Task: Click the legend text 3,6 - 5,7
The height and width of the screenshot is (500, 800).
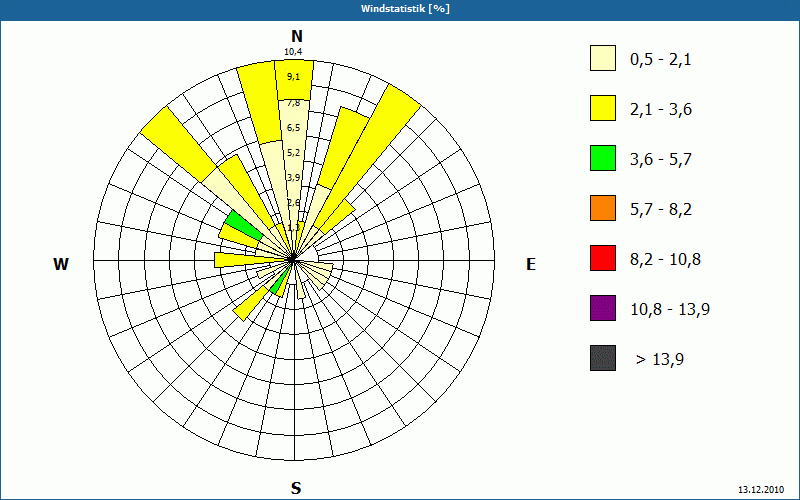Action: coord(661,160)
